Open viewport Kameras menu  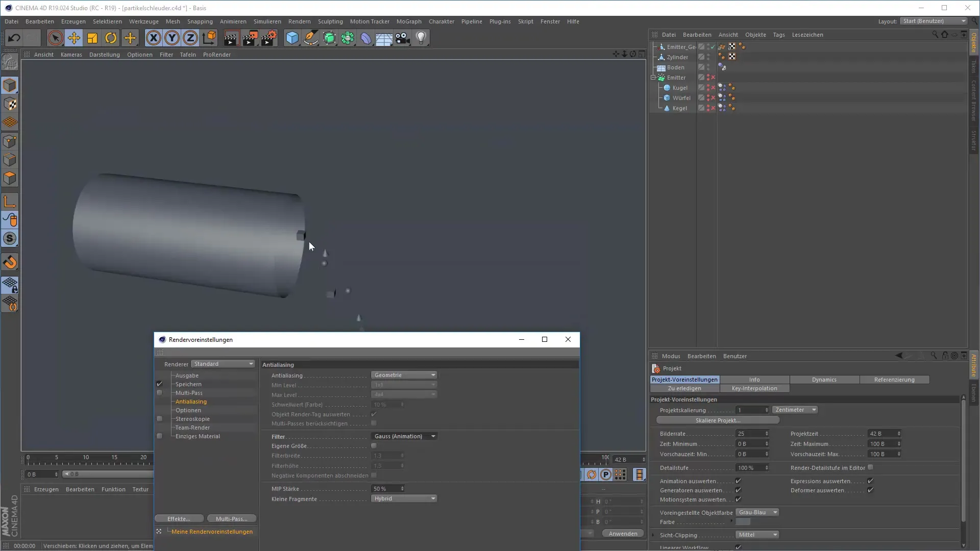pos(71,55)
